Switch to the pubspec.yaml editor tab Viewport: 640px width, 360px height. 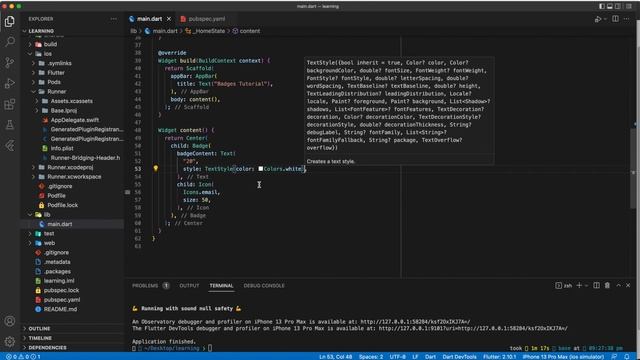[207, 19]
